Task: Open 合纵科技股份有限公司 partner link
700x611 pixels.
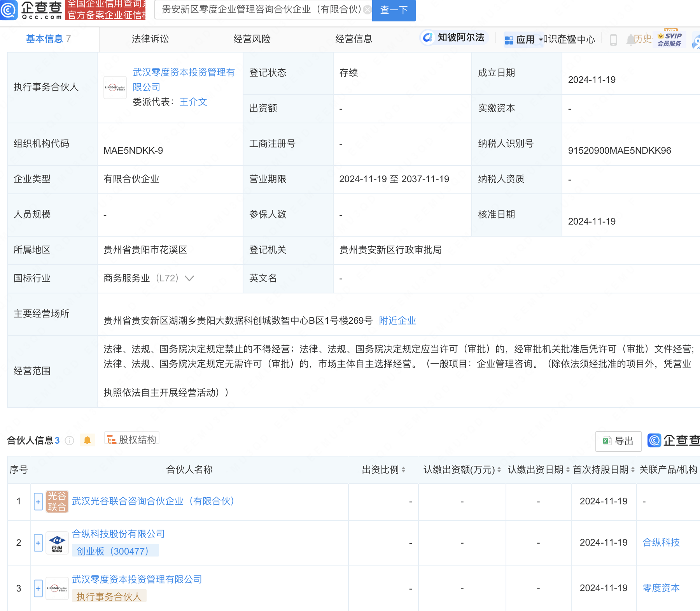Action: (118, 534)
